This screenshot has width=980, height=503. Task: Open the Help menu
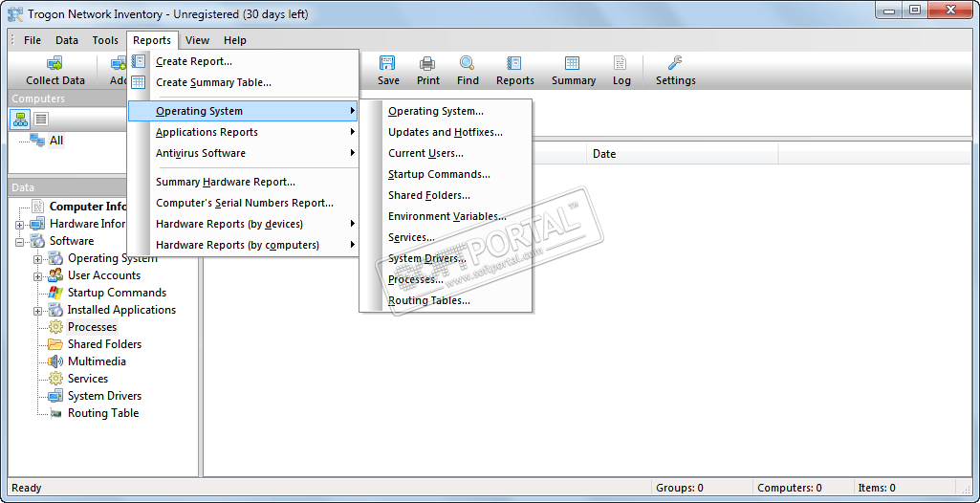tap(235, 40)
